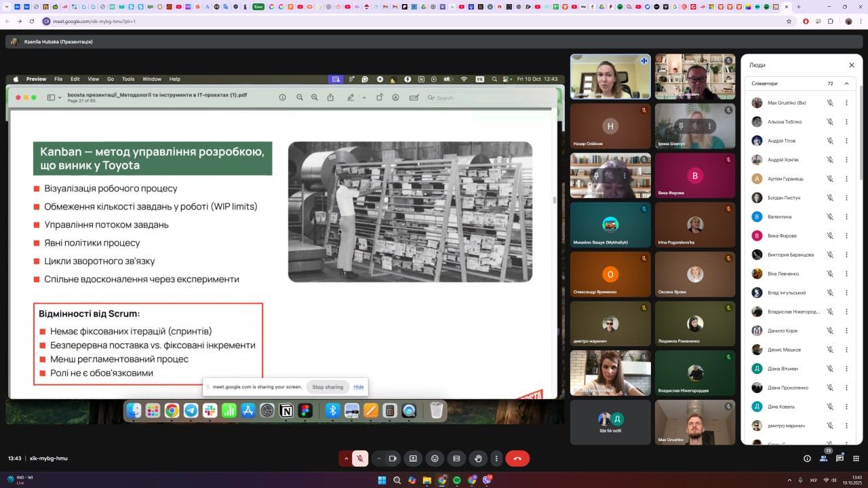This screenshot has width=868, height=488.
Task: Collapse the Співавтори section
Action: tap(846, 83)
